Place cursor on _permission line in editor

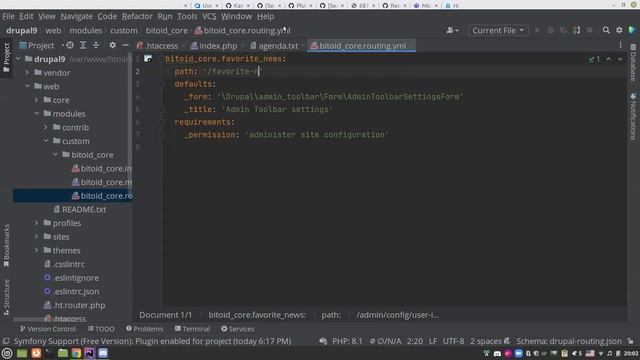coord(286,135)
